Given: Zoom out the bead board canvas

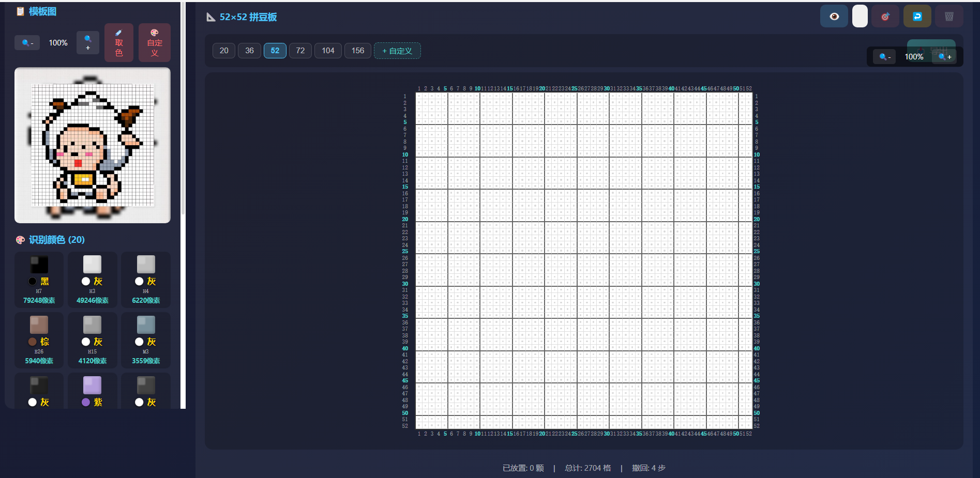Looking at the screenshot, I should click(884, 57).
